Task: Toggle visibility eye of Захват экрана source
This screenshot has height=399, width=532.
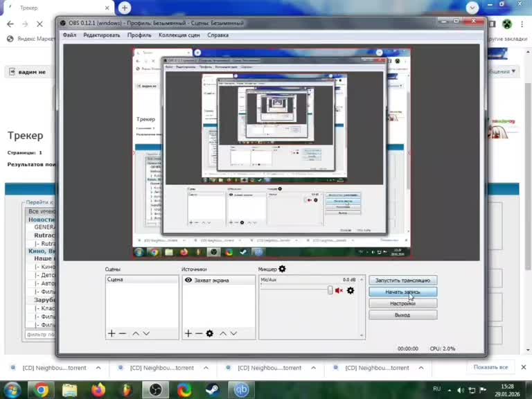Action: point(188,280)
